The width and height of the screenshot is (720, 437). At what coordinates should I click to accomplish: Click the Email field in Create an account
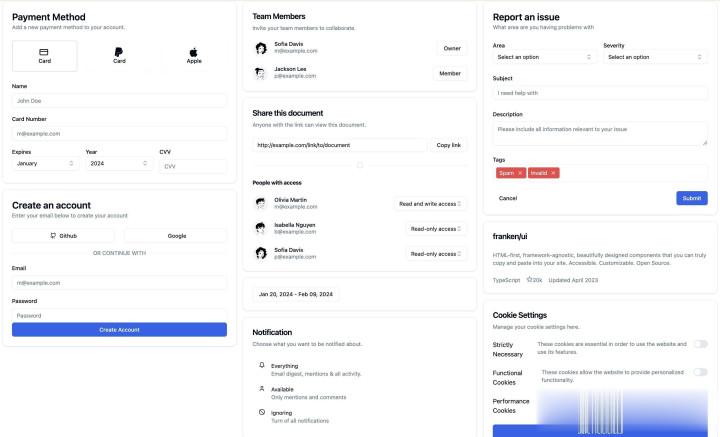119,283
